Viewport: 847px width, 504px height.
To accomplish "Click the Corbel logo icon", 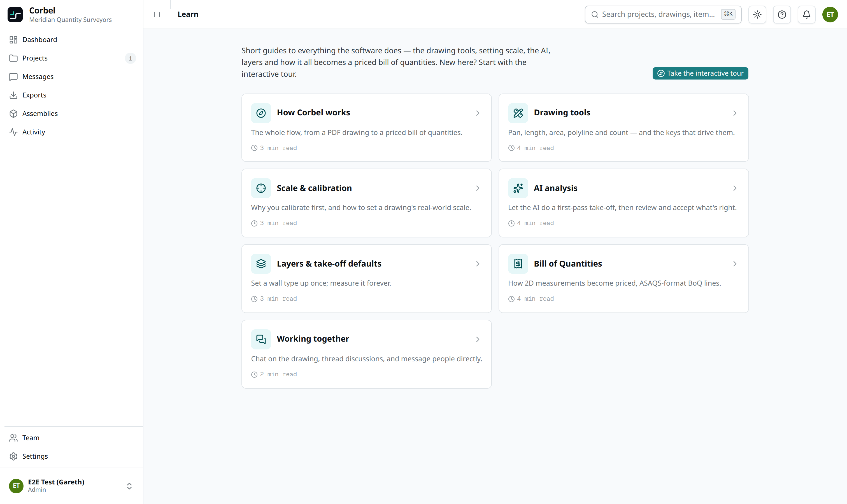I will click(x=15, y=15).
